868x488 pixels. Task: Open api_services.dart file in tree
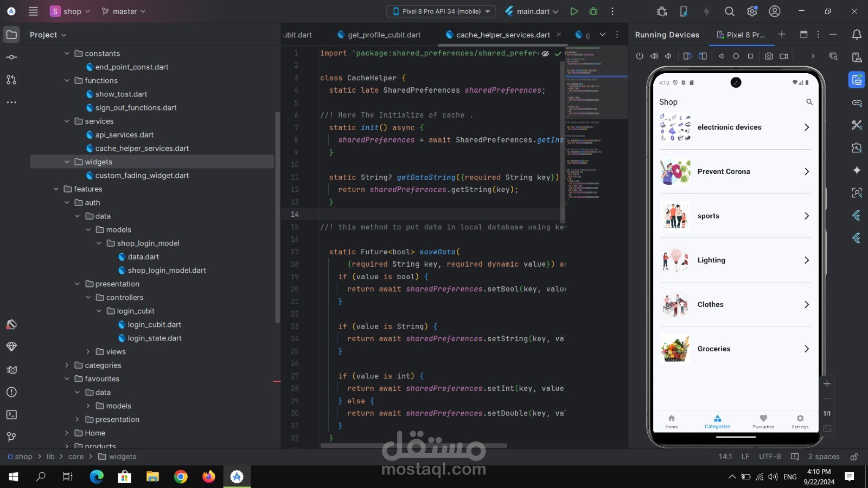[x=124, y=134]
